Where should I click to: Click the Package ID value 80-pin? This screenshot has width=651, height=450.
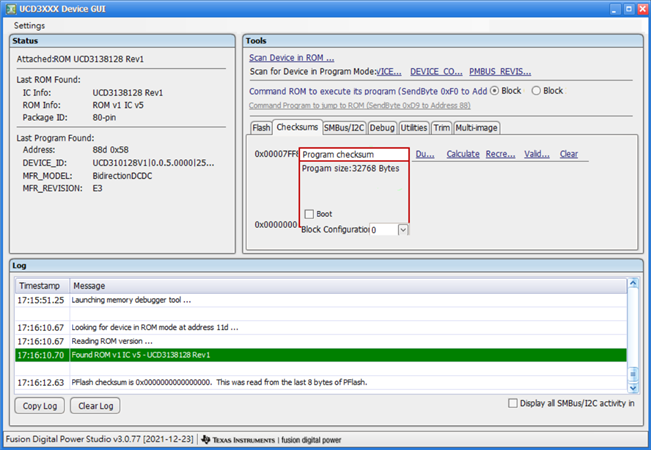(x=104, y=117)
